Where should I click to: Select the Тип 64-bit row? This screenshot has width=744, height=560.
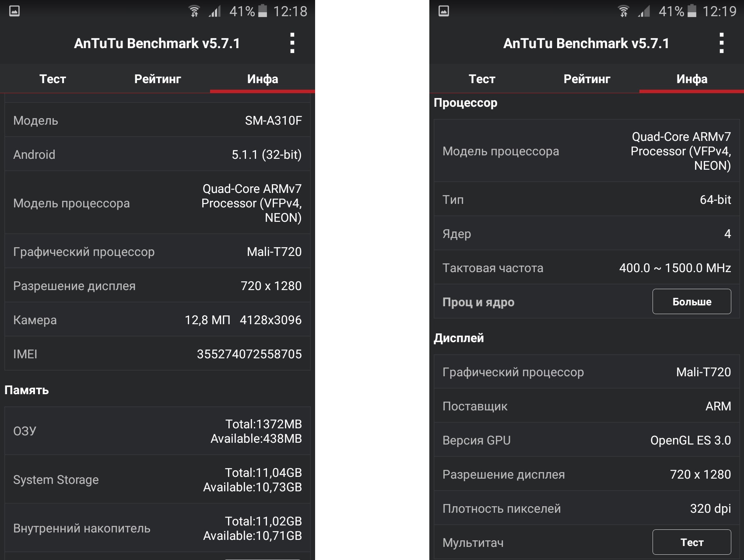[x=587, y=199]
